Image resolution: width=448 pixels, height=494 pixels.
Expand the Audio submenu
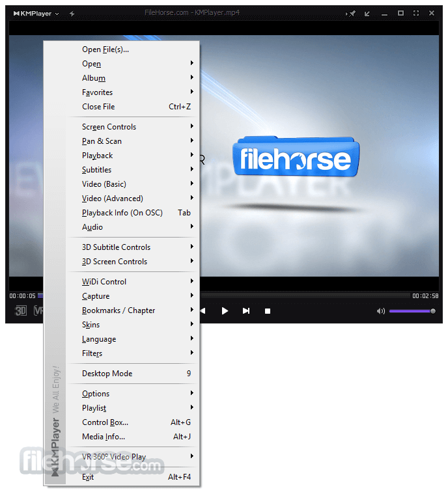(x=133, y=227)
